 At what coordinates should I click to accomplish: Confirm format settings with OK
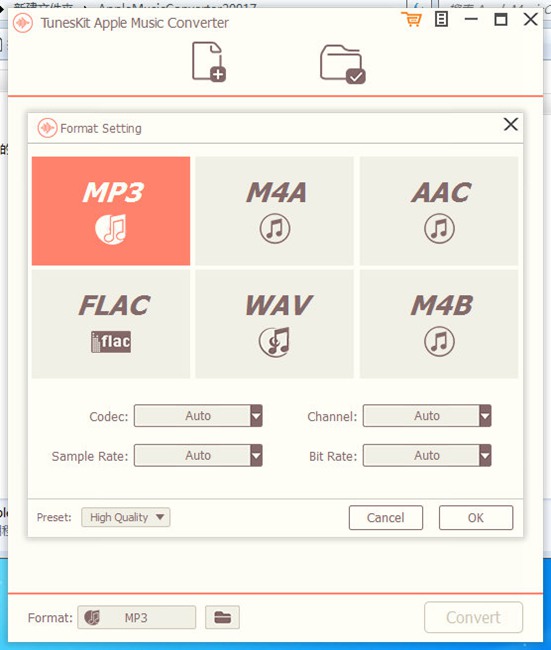476,518
